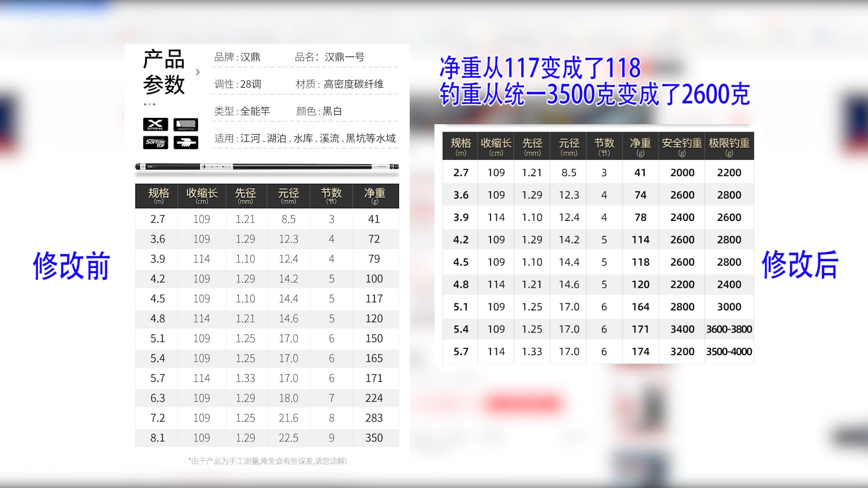Click the 6.3 spec row in left table

tap(267, 398)
